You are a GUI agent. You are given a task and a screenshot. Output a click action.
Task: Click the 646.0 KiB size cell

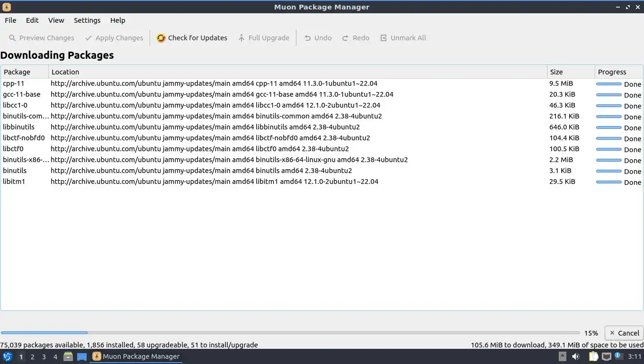click(x=564, y=127)
